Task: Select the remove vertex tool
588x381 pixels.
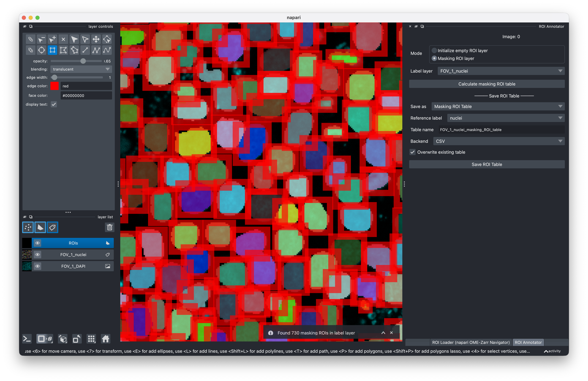Action: click(x=41, y=39)
